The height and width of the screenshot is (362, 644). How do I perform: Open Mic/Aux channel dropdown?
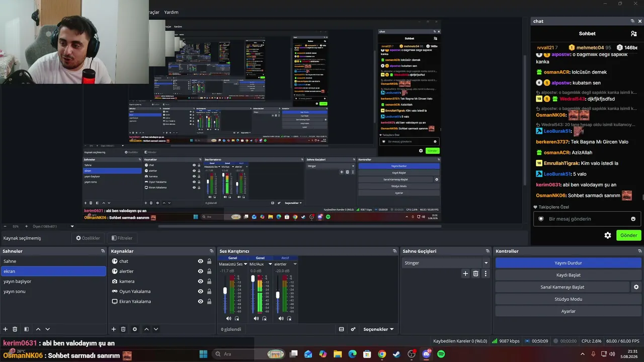270,264
